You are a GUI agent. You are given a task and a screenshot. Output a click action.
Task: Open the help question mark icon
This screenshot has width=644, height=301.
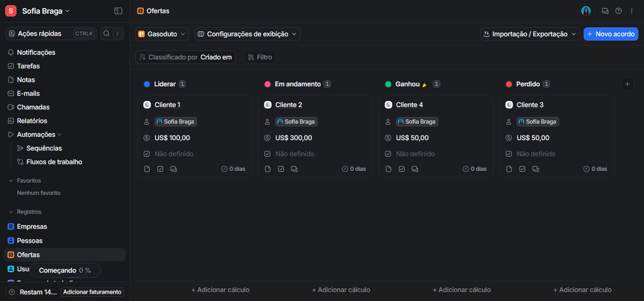point(618,10)
